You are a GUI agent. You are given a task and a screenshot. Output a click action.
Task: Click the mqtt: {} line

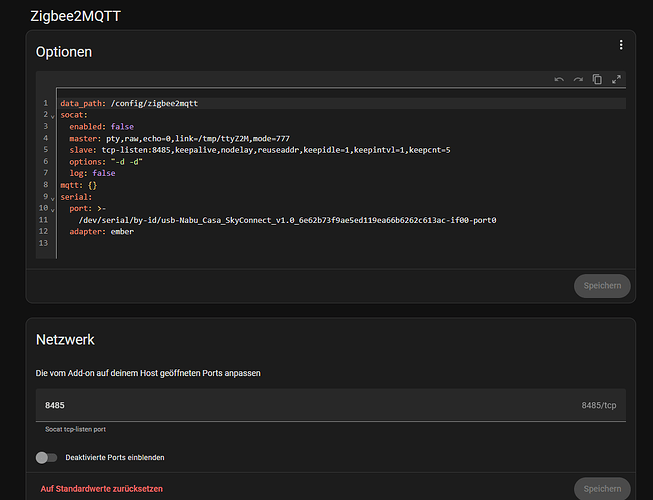click(78, 185)
